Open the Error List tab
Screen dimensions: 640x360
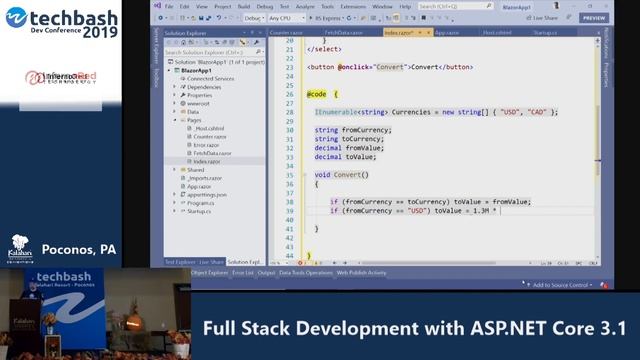click(x=243, y=273)
